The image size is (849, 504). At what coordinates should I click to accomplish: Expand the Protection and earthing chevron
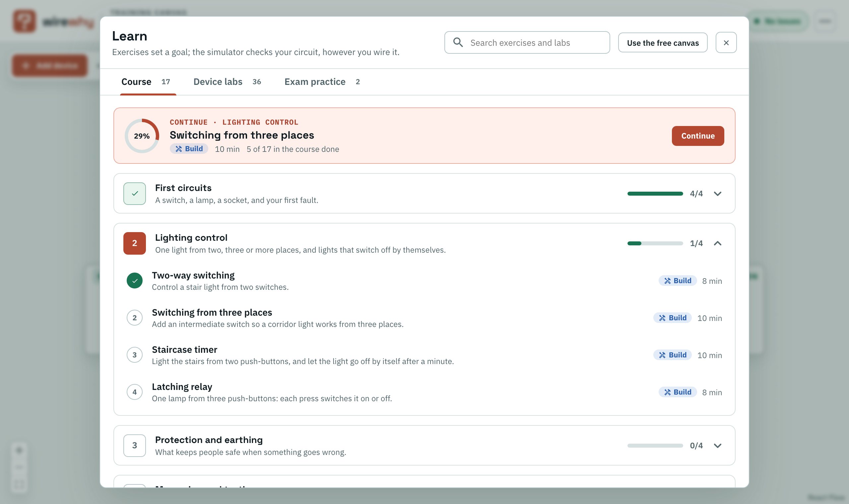tap(717, 445)
